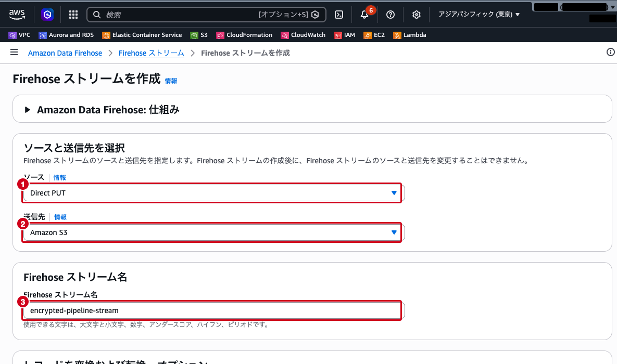Open the help question mark icon
This screenshot has width=617, height=364.
pyautogui.click(x=391, y=15)
